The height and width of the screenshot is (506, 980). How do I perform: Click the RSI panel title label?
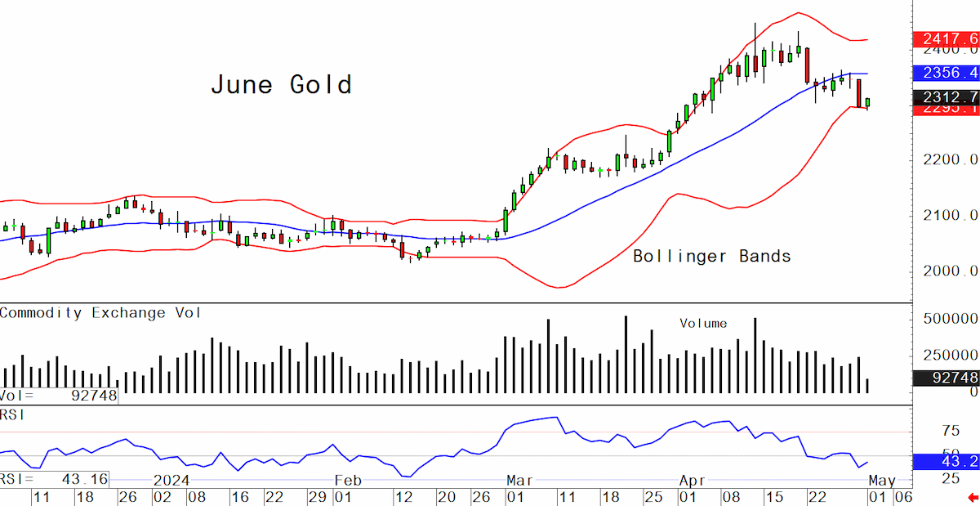tap(13, 414)
